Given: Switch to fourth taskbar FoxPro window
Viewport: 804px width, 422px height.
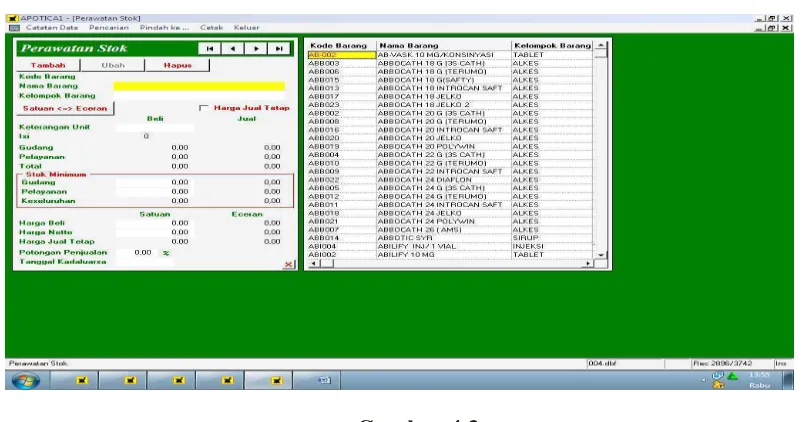Looking at the screenshot, I should pyautogui.click(x=227, y=380).
